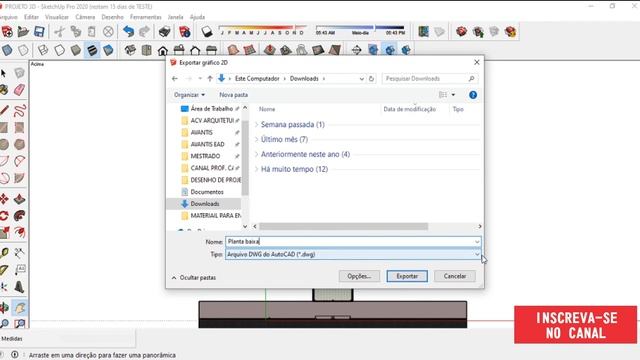Select the Circle tool

pyautogui.click(x=4, y=144)
